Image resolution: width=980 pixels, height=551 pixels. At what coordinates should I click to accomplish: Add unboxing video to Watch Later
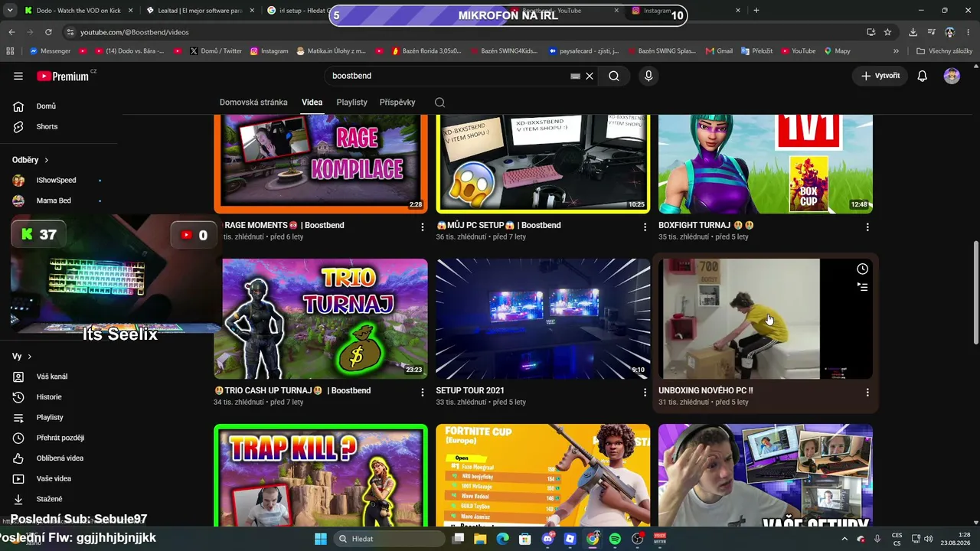(x=862, y=269)
